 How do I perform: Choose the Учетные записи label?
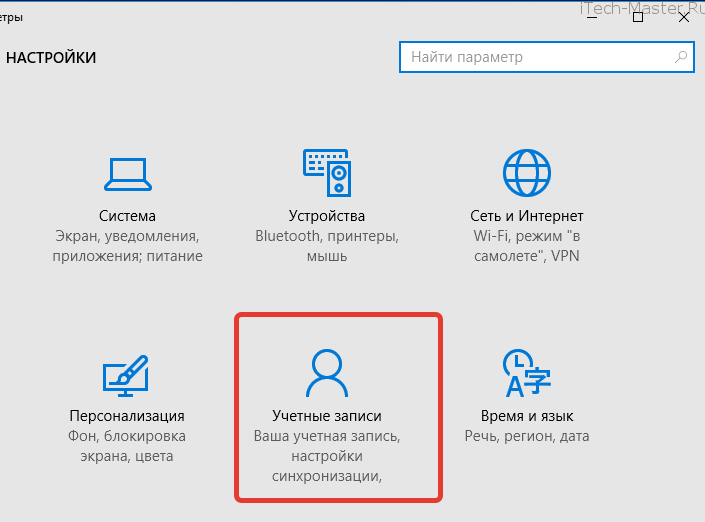tap(326, 416)
